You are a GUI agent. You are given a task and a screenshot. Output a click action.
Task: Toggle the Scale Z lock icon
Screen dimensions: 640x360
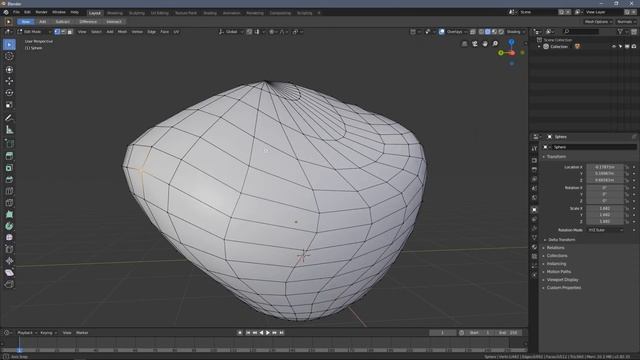tap(627, 222)
